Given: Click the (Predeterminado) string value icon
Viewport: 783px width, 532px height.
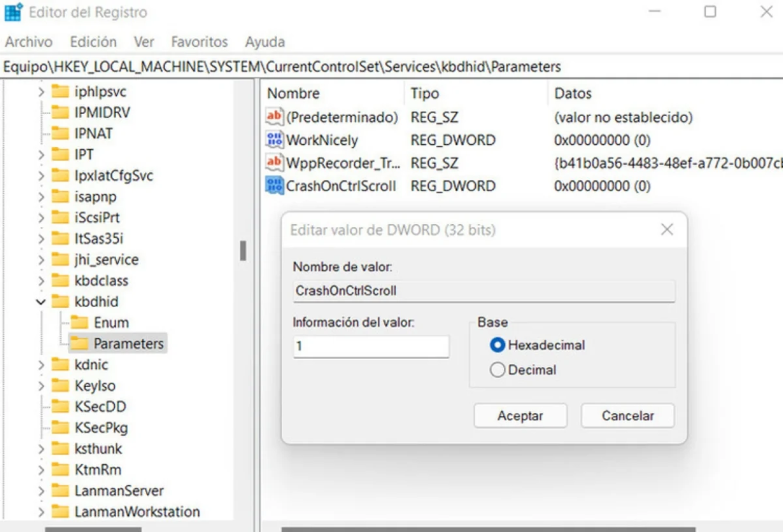Looking at the screenshot, I should (274, 117).
